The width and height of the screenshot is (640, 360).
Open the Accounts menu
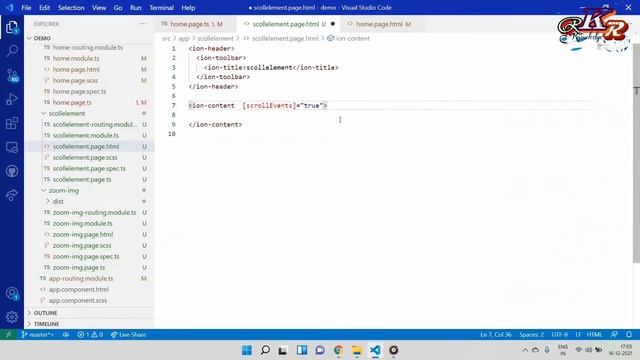coord(12,293)
